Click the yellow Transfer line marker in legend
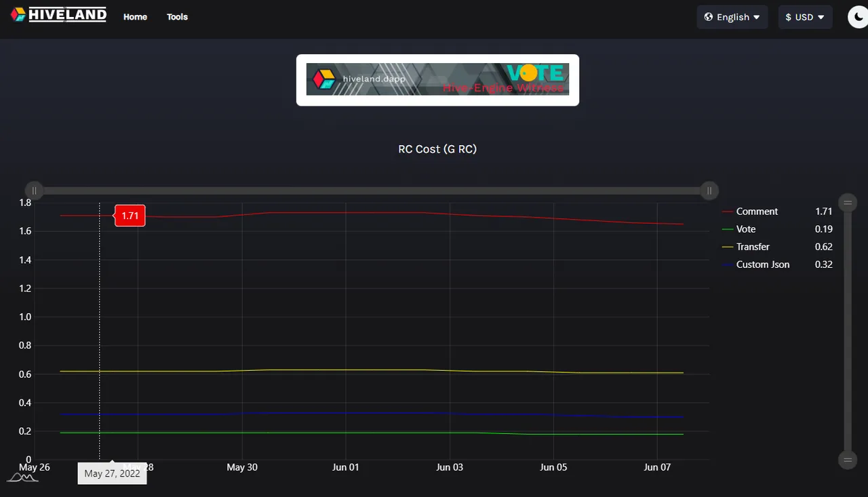Viewport: 868px width, 497px height. 727,247
